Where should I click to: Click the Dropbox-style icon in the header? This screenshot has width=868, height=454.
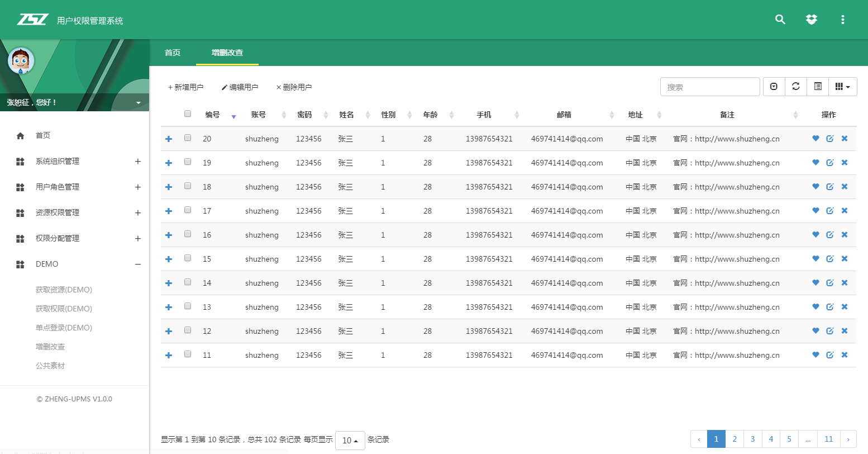coord(812,20)
